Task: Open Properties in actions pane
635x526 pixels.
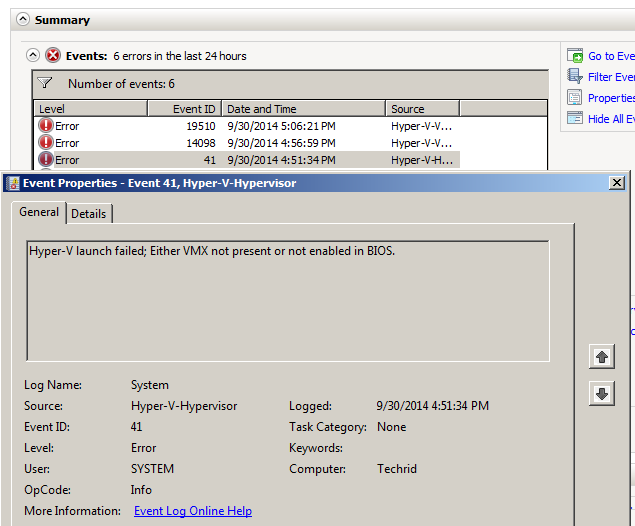Action: pos(610,98)
